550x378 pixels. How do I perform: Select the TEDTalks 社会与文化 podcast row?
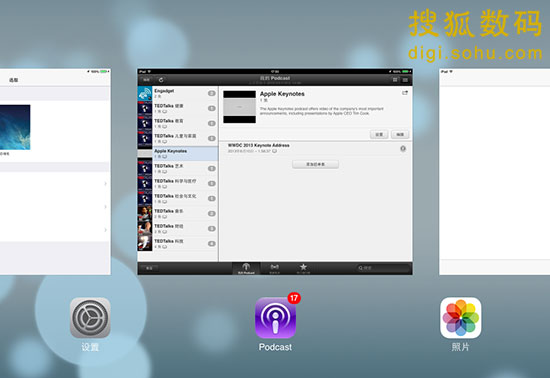pos(178,199)
